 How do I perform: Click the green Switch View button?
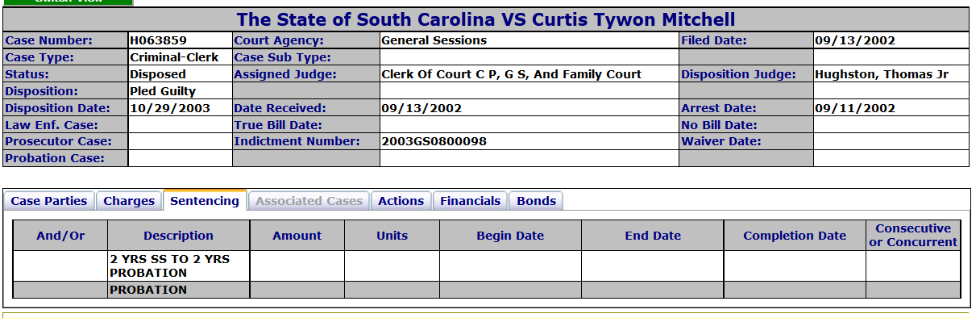pos(66,2)
